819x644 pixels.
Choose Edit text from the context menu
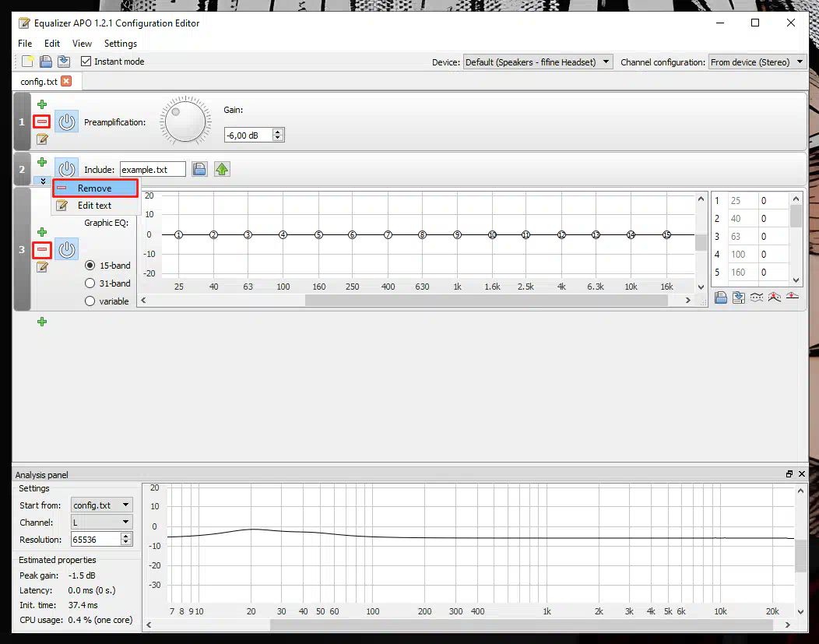95,206
